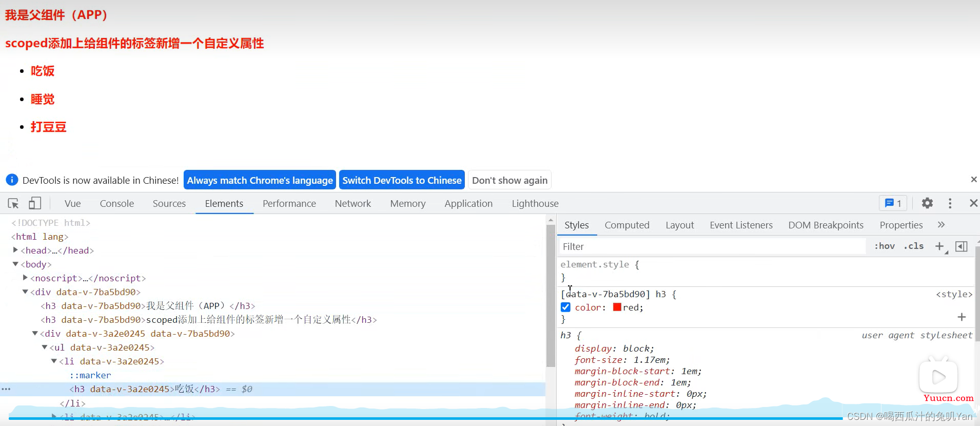Click the </li> closing tag row
This screenshot has height=426, width=980.
(72, 403)
